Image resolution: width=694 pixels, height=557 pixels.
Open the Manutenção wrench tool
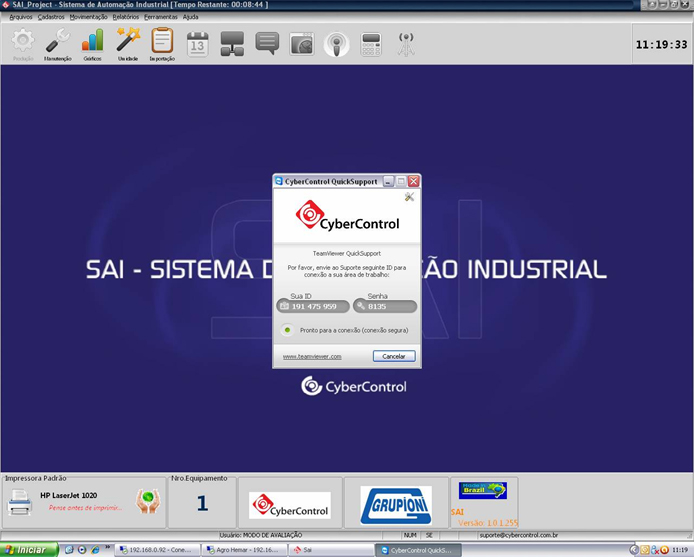58,42
